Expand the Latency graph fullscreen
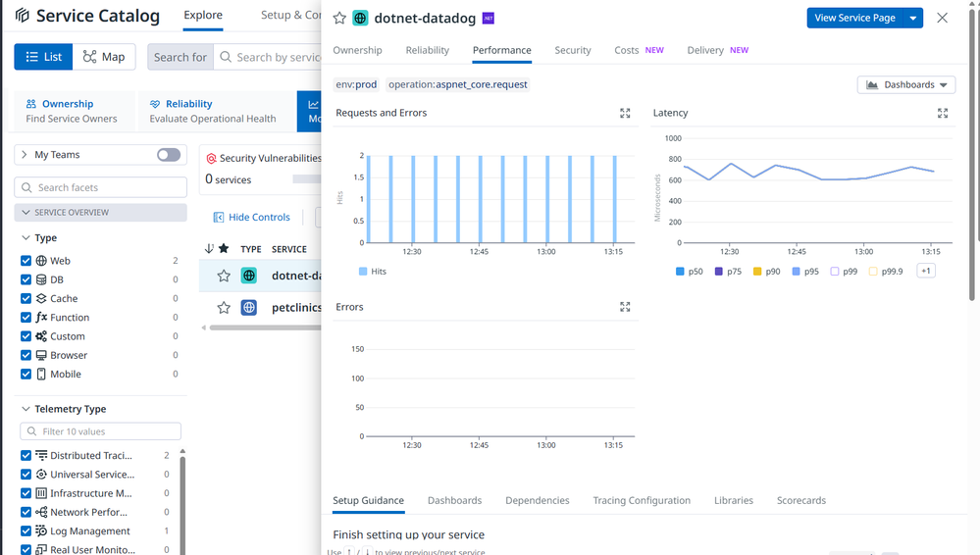980x555 pixels. coord(943,113)
